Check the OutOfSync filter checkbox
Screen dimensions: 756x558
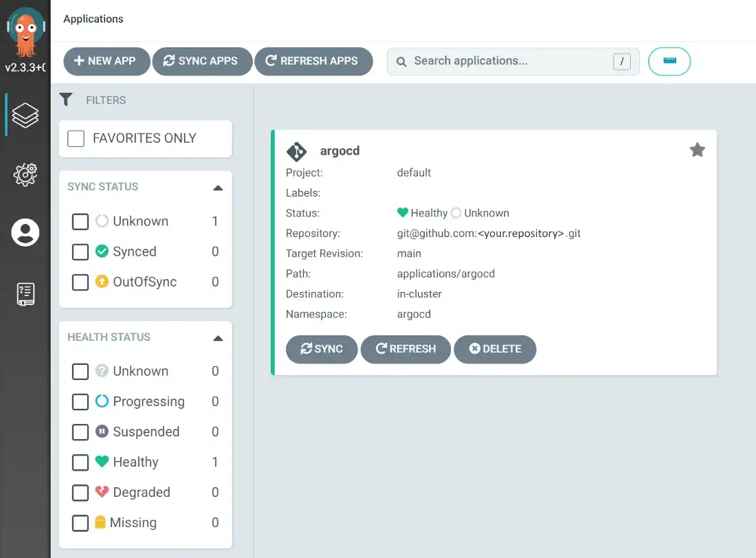click(80, 282)
